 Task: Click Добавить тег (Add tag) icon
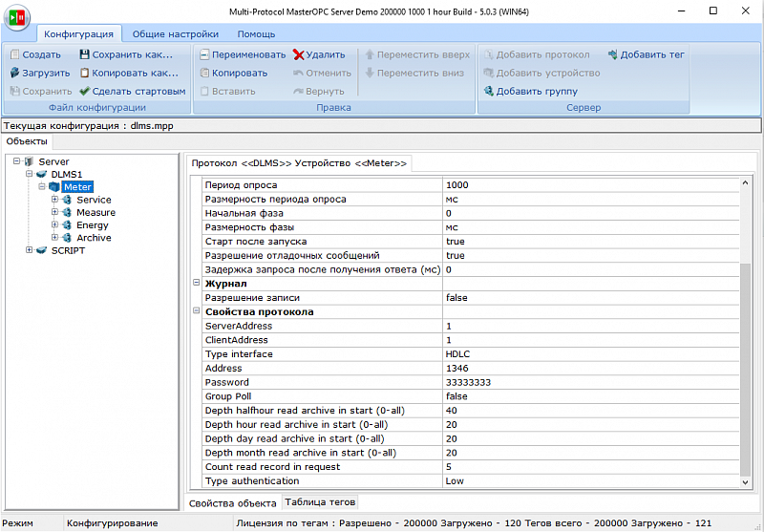(x=612, y=55)
